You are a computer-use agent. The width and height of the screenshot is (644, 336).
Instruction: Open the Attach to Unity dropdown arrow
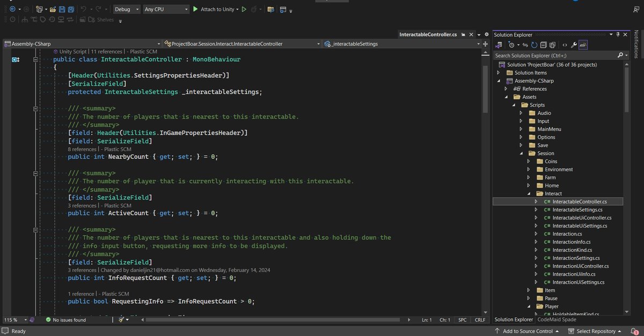point(237,9)
